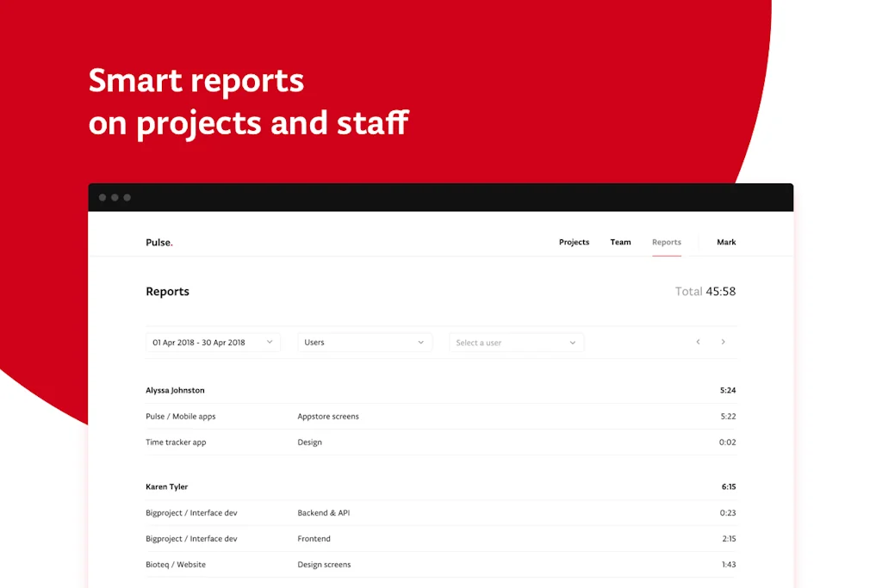Click the Alyssa Johnston user row
Screen dimensions: 882x588
point(176,391)
